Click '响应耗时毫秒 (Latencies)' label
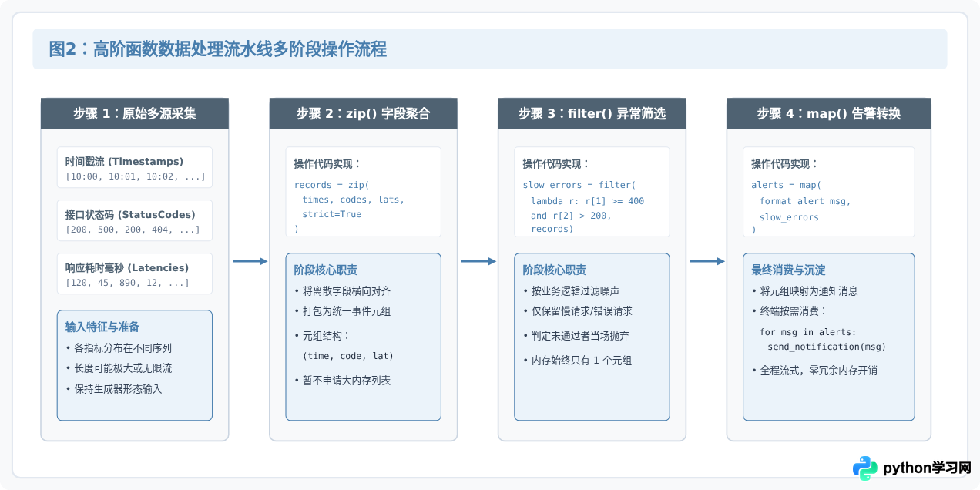 click(127, 267)
